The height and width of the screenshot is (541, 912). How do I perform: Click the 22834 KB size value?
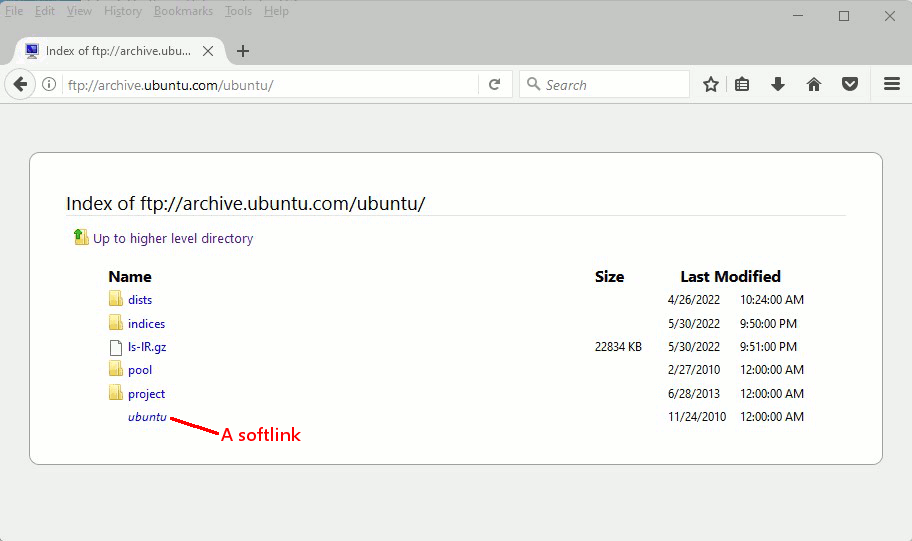point(618,347)
